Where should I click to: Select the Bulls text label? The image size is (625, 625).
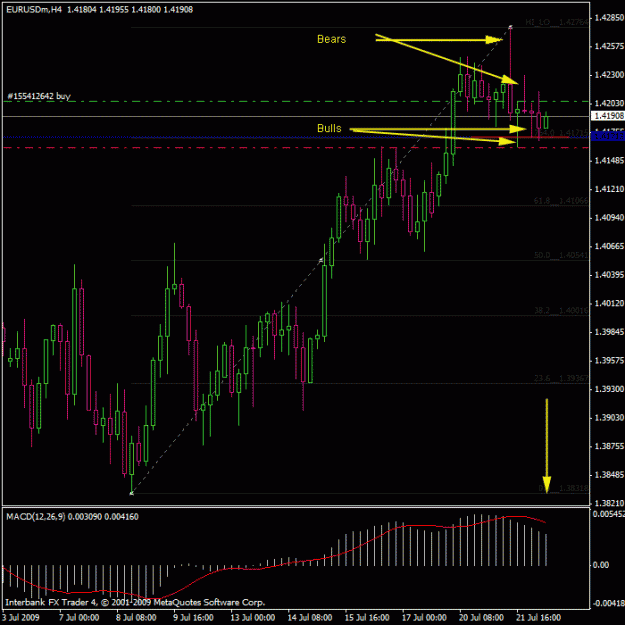[x=329, y=128]
